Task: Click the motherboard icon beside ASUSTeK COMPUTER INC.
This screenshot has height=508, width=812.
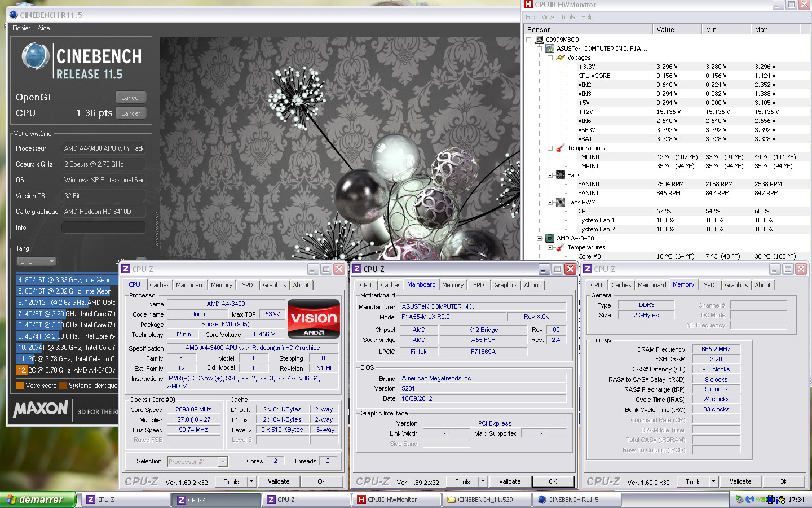Action: [550, 49]
